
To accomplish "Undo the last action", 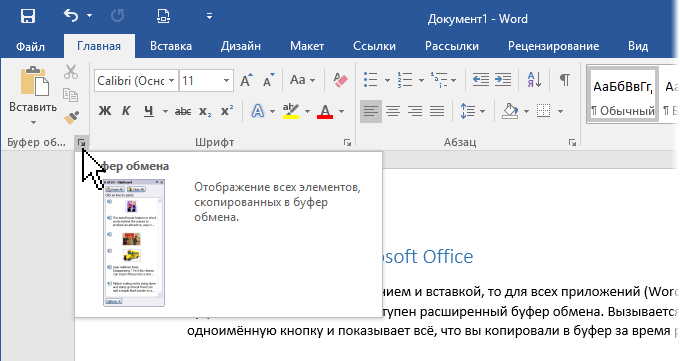I will tap(71, 16).
